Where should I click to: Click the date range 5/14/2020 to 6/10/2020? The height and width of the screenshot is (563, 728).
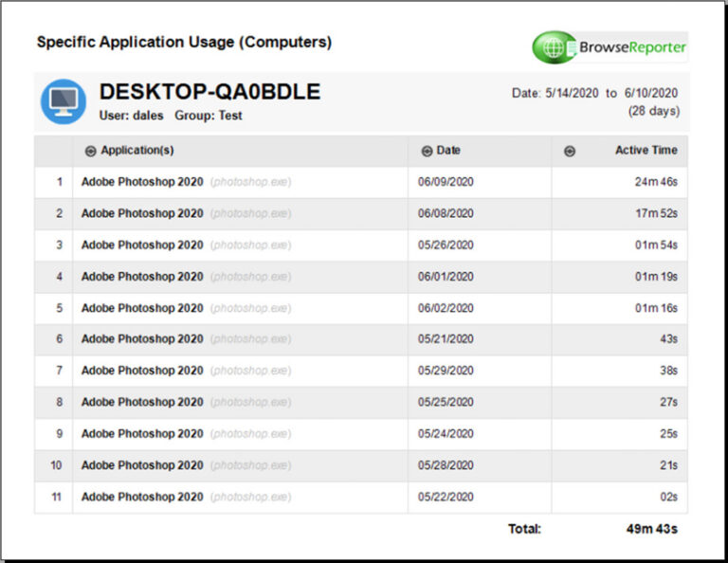tap(594, 93)
